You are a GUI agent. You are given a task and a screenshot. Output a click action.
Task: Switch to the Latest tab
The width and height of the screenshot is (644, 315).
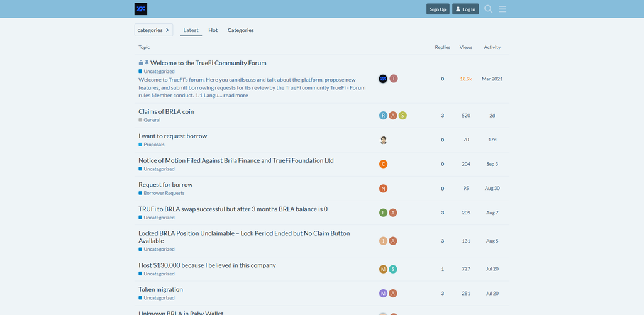(x=191, y=30)
